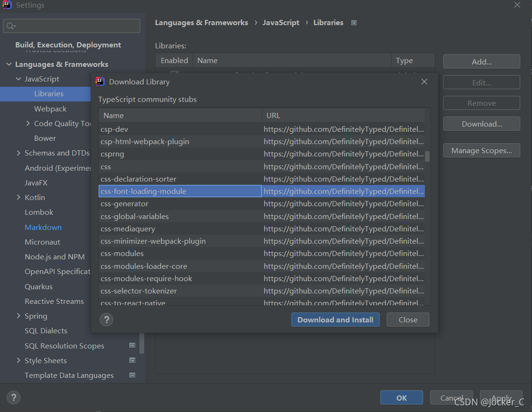Click the Manage Scopes... button
The image size is (532, 412).
481,150
